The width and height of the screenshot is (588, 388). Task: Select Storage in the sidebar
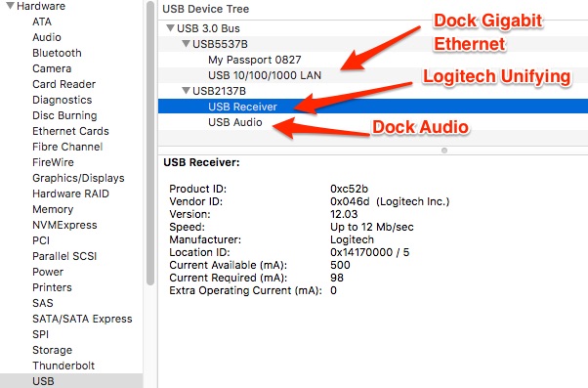click(x=52, y=350)
